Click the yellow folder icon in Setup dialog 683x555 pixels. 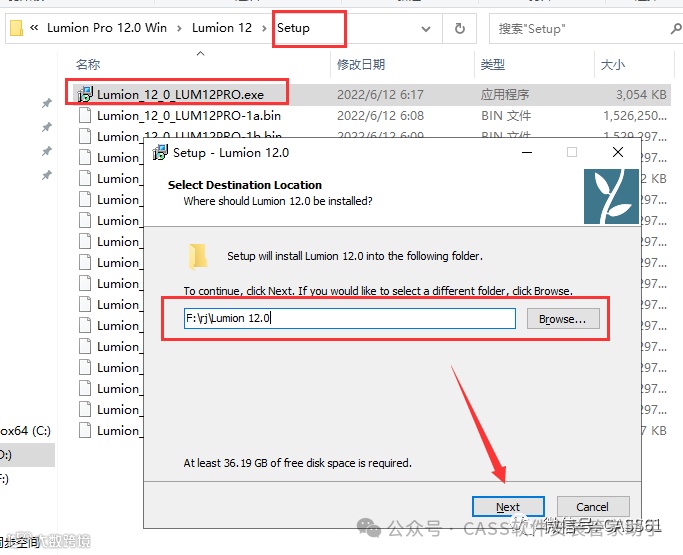pyautogui.click(x=198, y=256)
